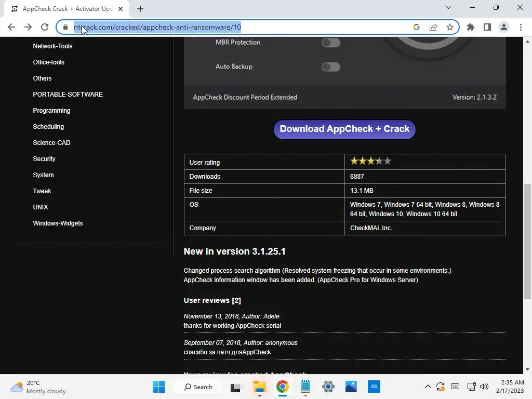
Task: Open Chrome three-dot menu
Action: click(521, 27)
